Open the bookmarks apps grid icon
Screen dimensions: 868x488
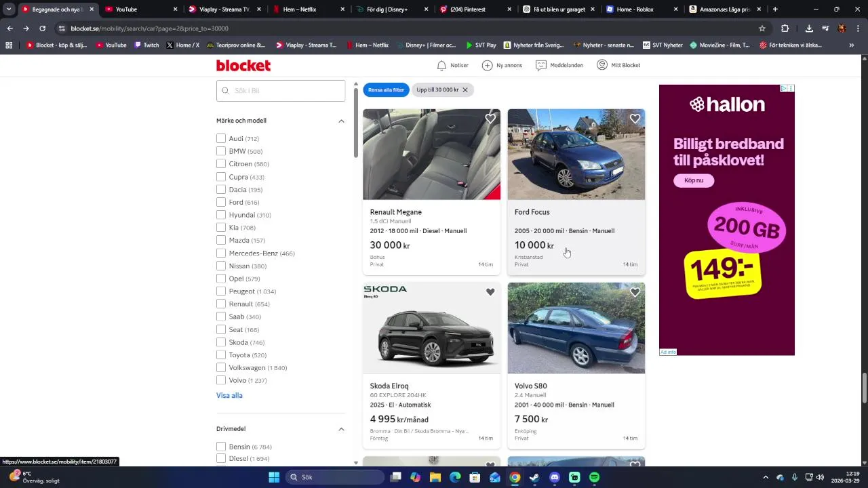pyautogui.click(x=9, y=45)
